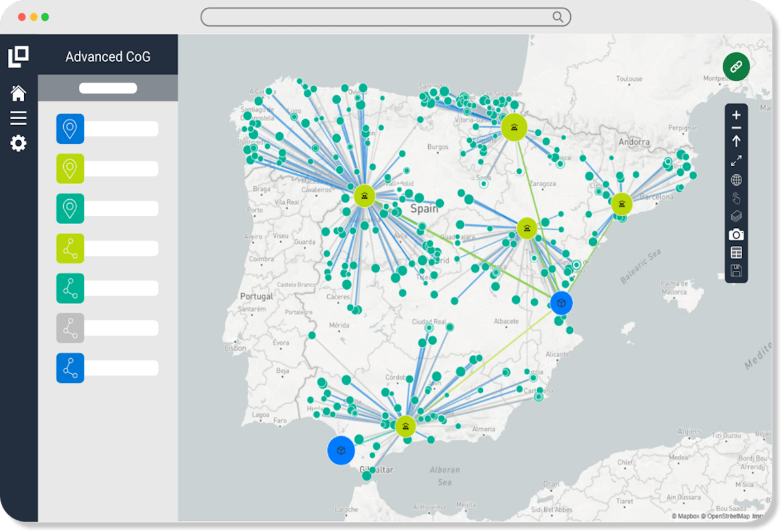Toggle the green location pin legend entry

tap(70, 168)
